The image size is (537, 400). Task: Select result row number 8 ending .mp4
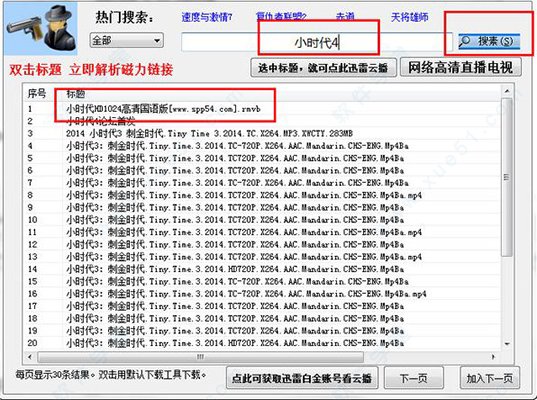pyautogui.click(x=263, y=195)
